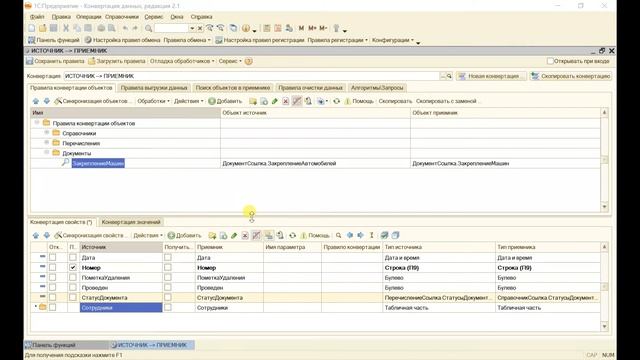Toggle Получить checkbox in СтатусДокумента row

(x=168, y=298)
